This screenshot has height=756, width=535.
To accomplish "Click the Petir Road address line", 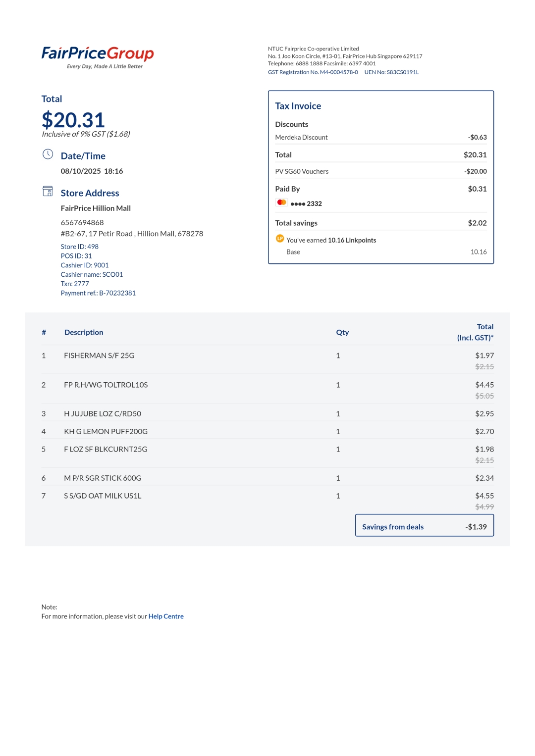I will tap(132, 234).
